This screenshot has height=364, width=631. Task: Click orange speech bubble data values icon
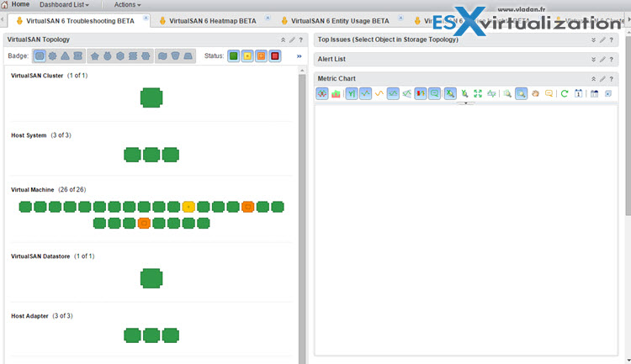[549, 93]
